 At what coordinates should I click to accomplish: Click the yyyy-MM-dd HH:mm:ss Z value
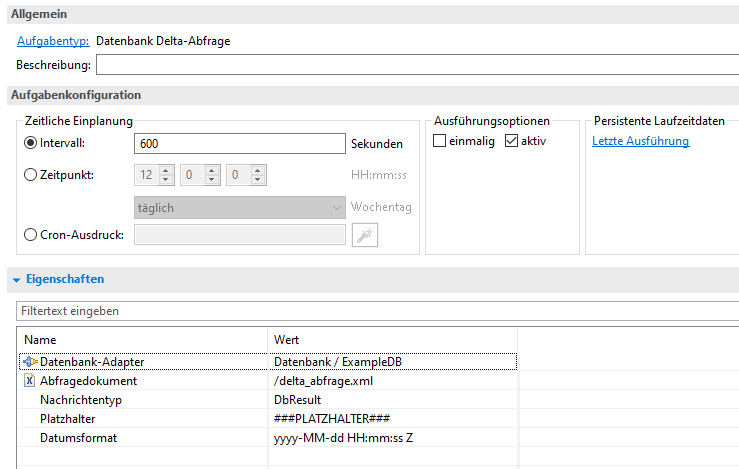[344, 438]
